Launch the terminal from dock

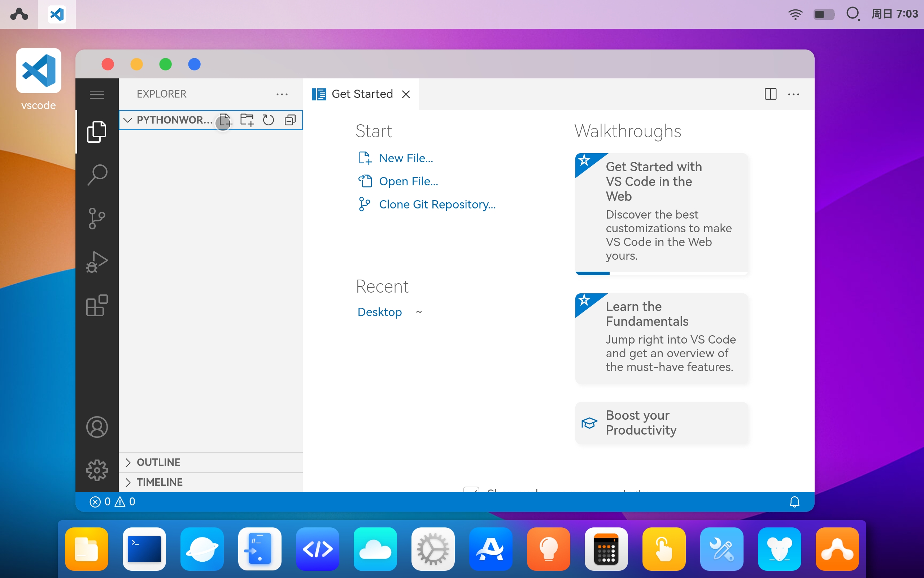(x=144, y=549)
